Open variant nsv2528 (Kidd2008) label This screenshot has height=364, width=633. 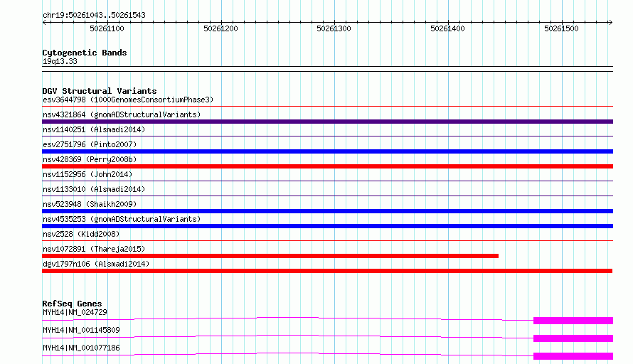point(81,234)
